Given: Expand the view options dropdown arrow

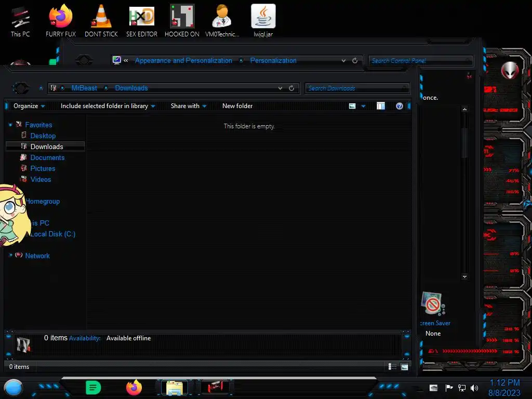Looking at the screenshot, I should pyautogui.click(x=363, y=106).
